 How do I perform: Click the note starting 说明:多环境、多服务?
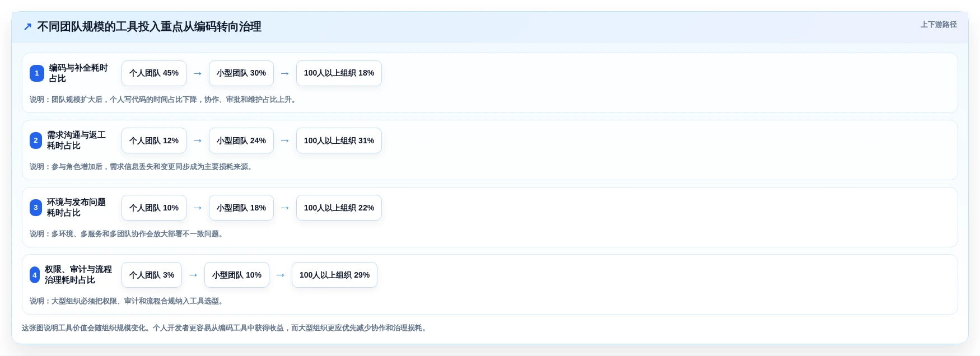coord(127,234)
